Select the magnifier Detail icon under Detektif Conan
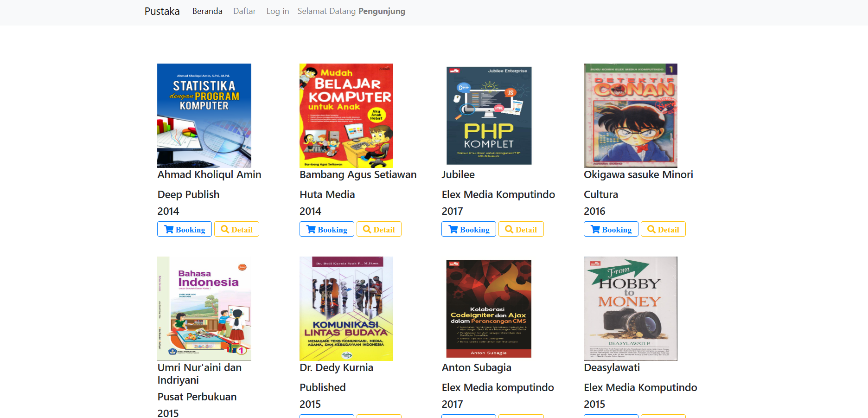Image resolution: width=868 pixels, height=418 pixels. point(651,229)
